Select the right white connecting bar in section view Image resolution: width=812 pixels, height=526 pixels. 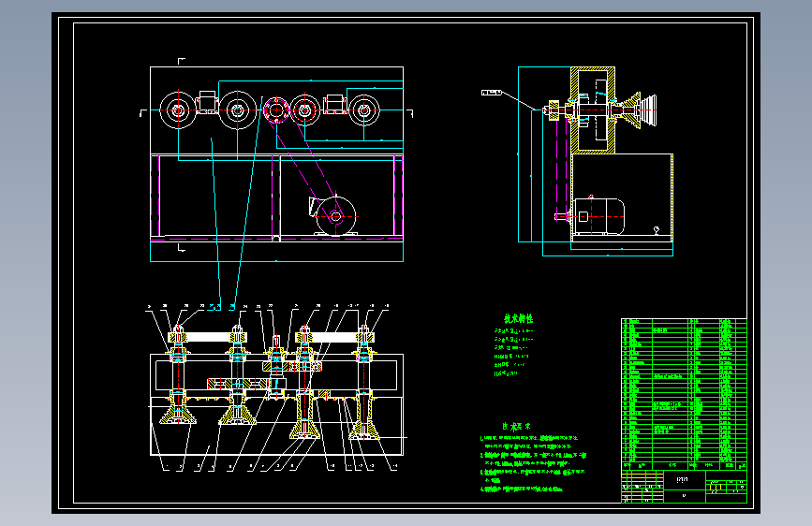point(334,338)
